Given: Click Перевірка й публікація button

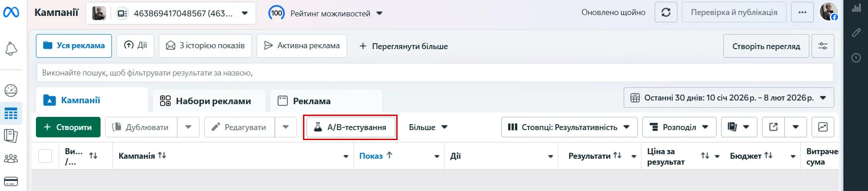Looking at the screenshot, I should tap(734, 12).
